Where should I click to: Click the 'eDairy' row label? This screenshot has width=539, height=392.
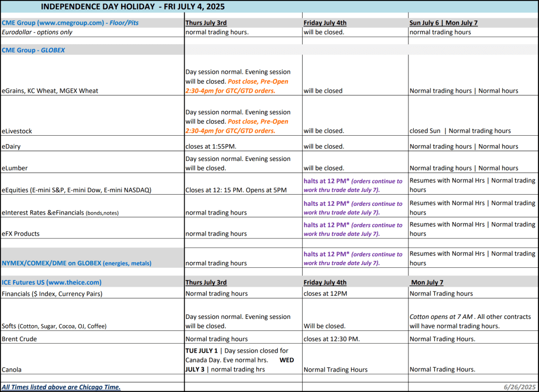[11, 146]
